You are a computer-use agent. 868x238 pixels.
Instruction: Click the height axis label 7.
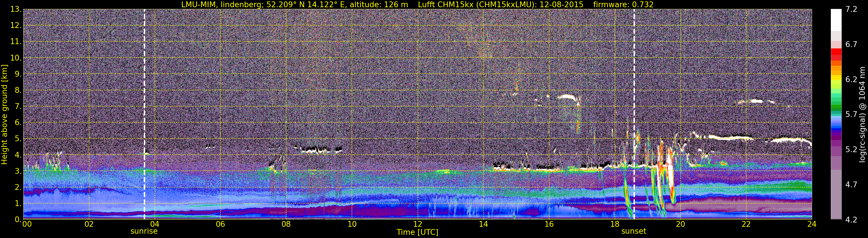(18, 106)
